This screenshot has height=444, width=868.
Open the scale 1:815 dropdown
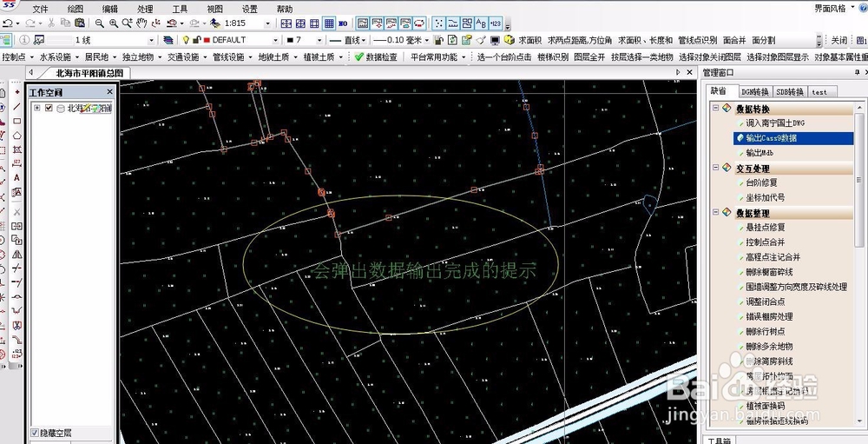point(268,23)
